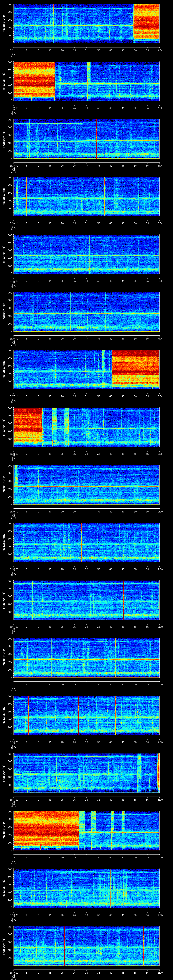The image size is (173, 980).
Task: Click the '7:00' end time label
Action: point(160,339)
